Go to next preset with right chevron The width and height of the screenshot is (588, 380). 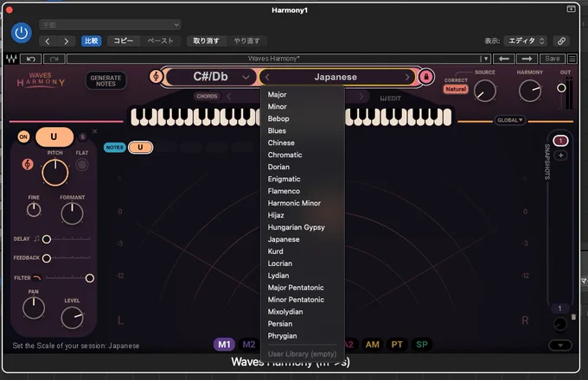(x=66, y=41)
